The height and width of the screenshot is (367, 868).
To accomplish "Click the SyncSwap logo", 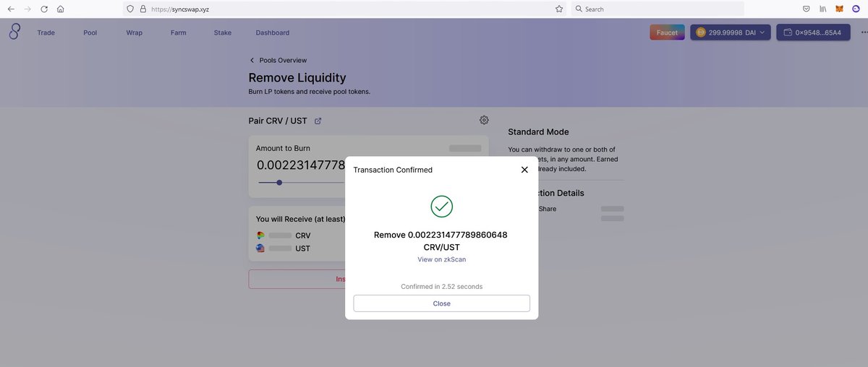I will (x=14, y=33).
